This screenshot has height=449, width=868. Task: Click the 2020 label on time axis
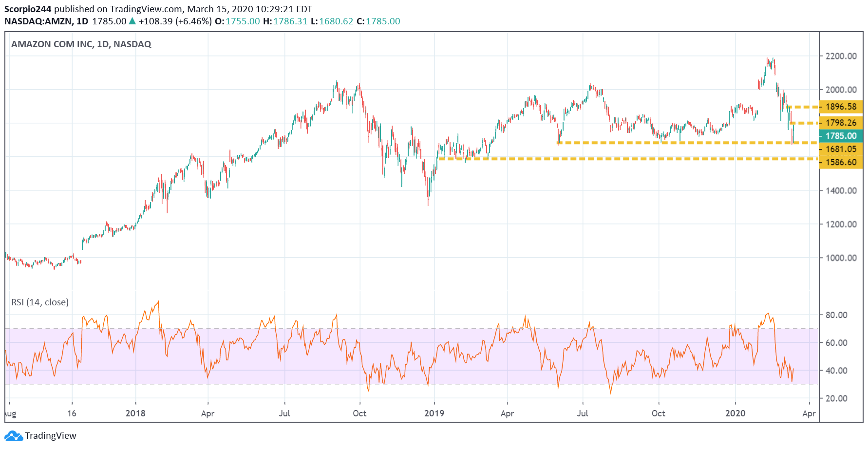coord(735,413)
